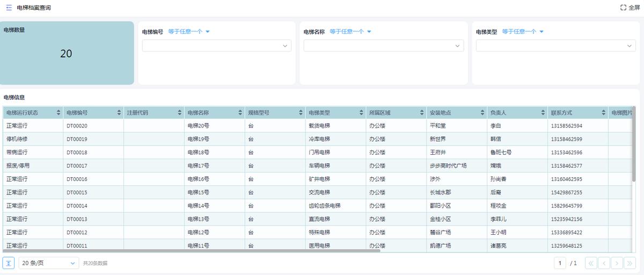
Task: Sort by 联系方式 column arrows
Action: (x=604, y=113)
